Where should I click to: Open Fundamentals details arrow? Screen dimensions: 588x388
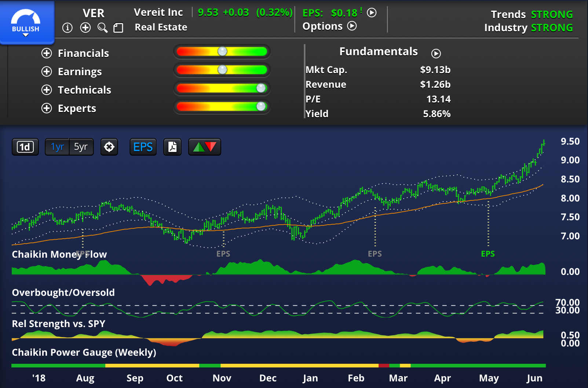tap(436, 54)
